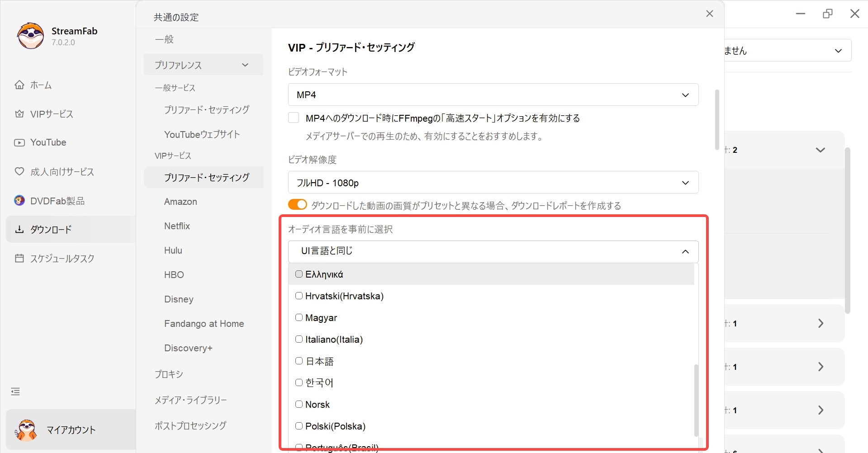Click the StreamFab sloth logo
Image resolution: width=868 pixels, height=453 pixels.
tap(30, 36)
